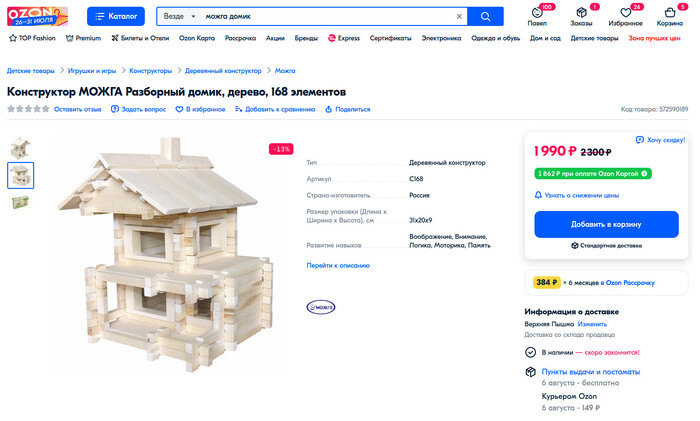Click the magnifier search button
700x421 pixels.
485,17
